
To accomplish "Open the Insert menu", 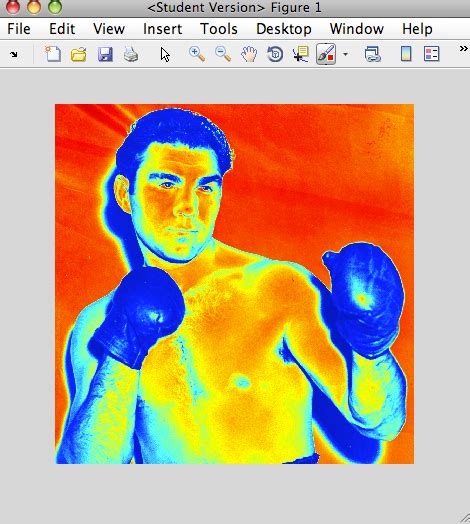I will 162,29.
